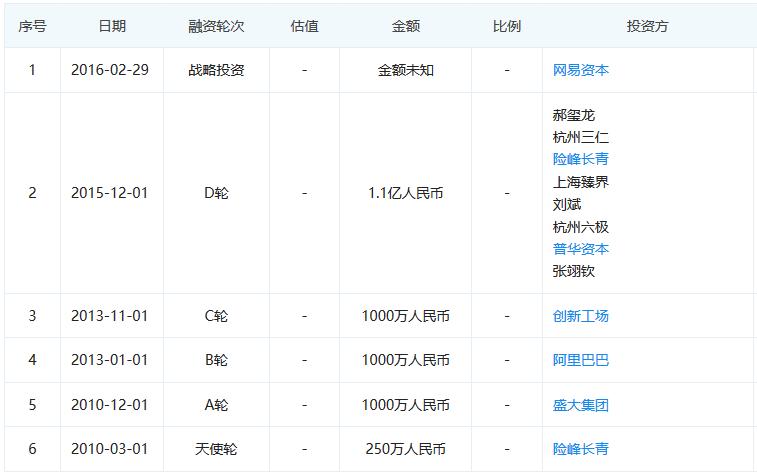Viewport: 757px width, 476px height.
Task: Select the date 2016-02-29
Action: point(110,70)
